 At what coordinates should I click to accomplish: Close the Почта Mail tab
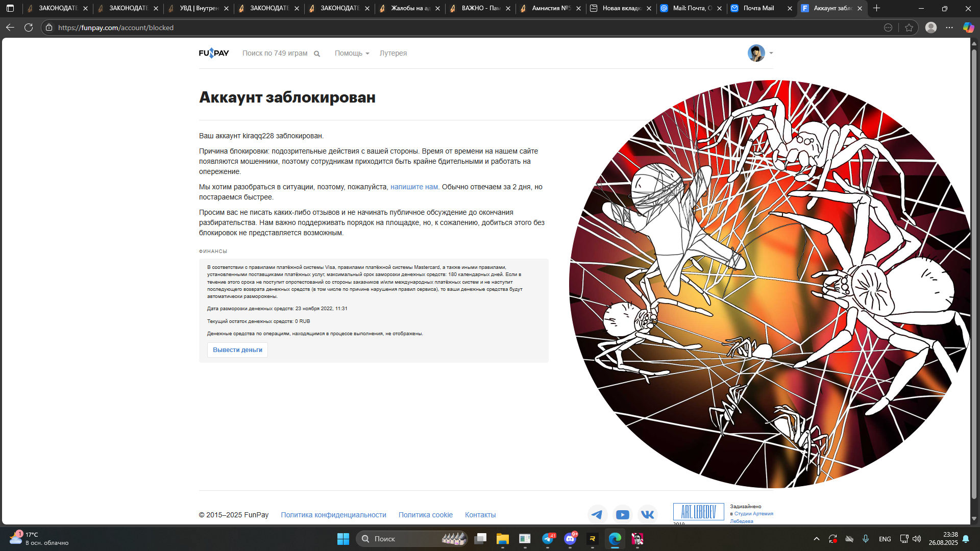(790, 9)
